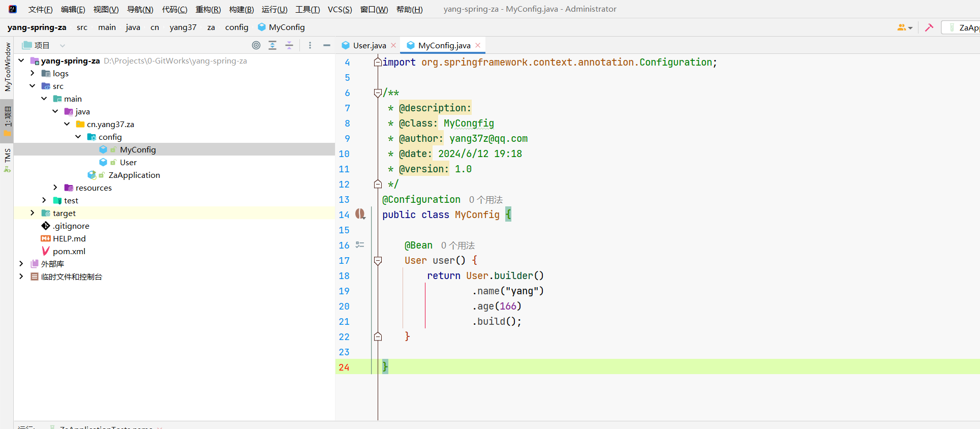Expand the logs folder
Image resolution: width=980 pixels, height=429 pixels.
pos(33,73)
